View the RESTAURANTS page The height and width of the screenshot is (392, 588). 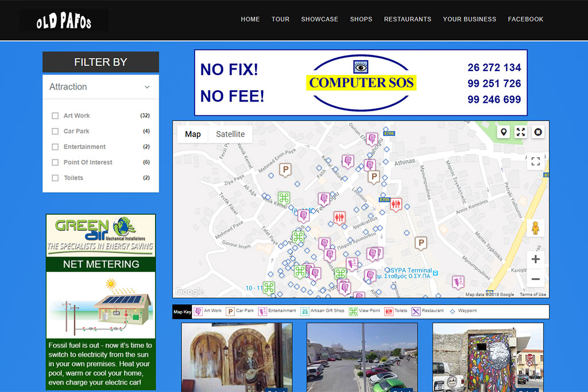(408, 19)
